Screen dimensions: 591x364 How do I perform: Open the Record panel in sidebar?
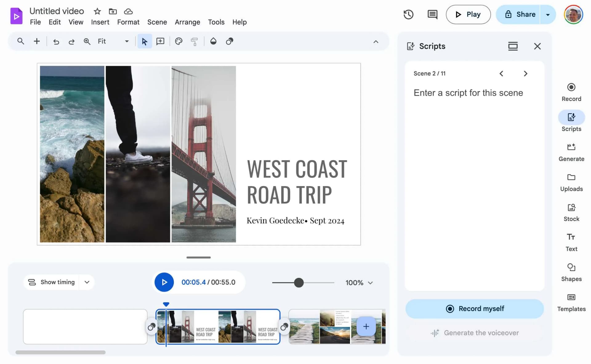571,92
